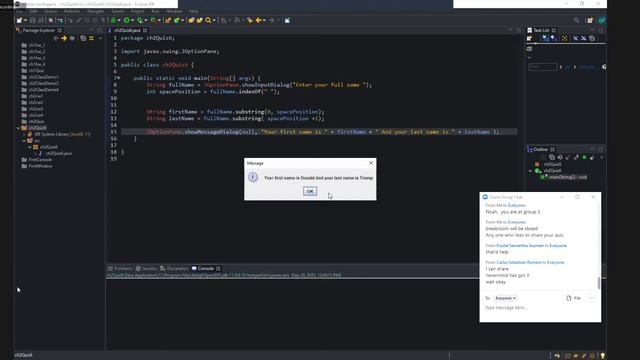Image resolution: width=640 pixels, height=360 pixels.
Task: Expand the JRE System Library node
Action: [x=24, y=134]
